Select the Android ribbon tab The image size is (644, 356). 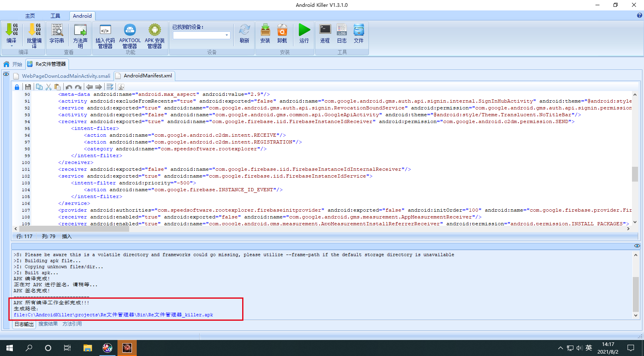click(x=82, y=16)
